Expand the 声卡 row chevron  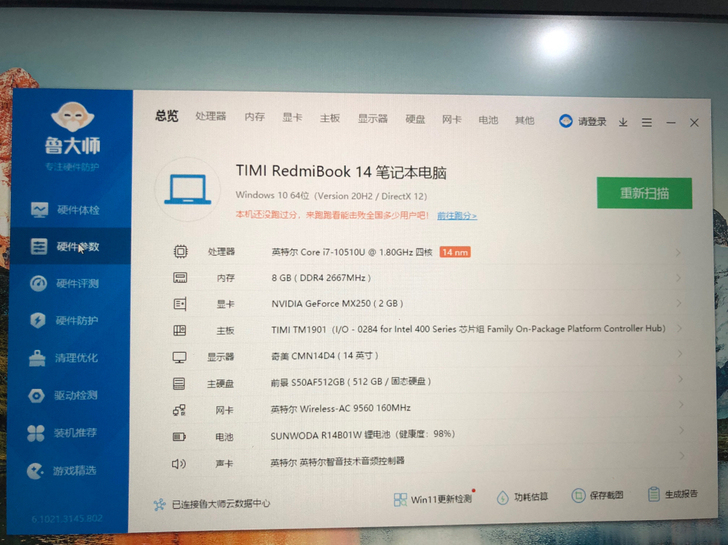coord(682,456)
